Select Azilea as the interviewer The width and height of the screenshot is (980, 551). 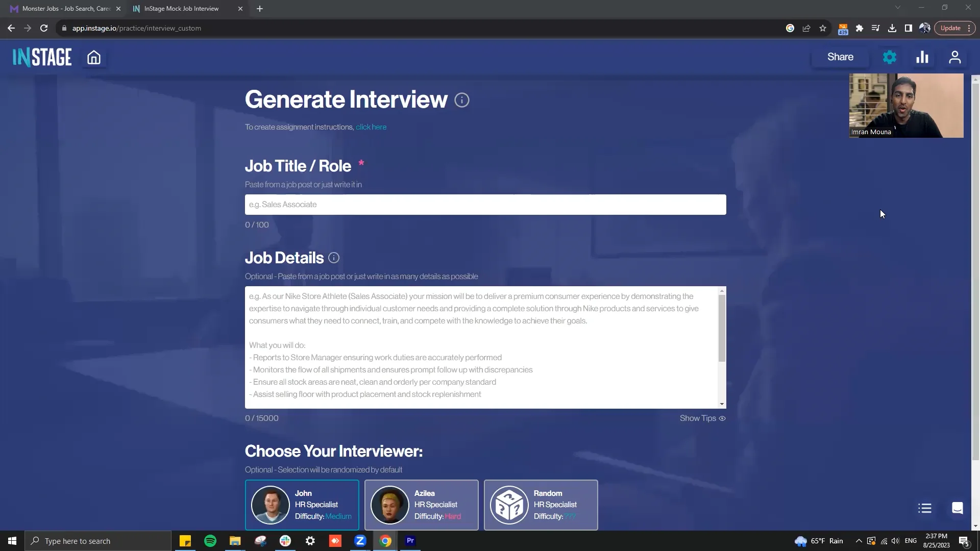click(422, 505)
